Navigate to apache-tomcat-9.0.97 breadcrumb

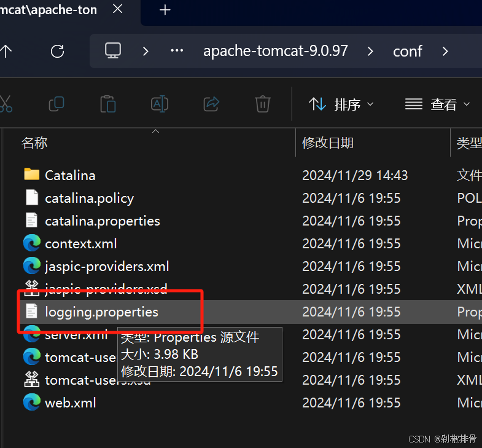coord(276,51)
